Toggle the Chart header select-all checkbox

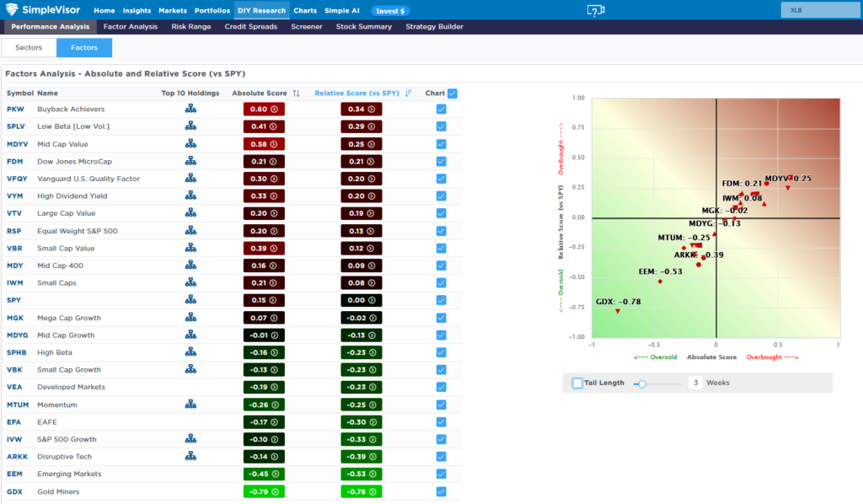(x=453, y=93)
